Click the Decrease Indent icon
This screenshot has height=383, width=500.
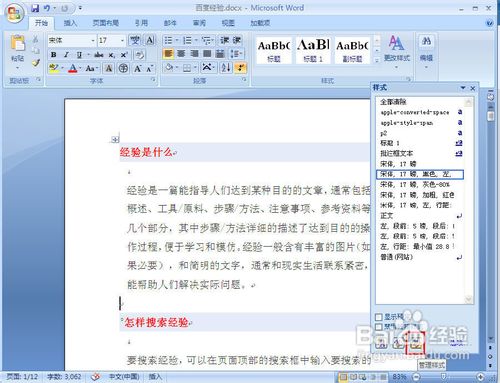[224, 40]
